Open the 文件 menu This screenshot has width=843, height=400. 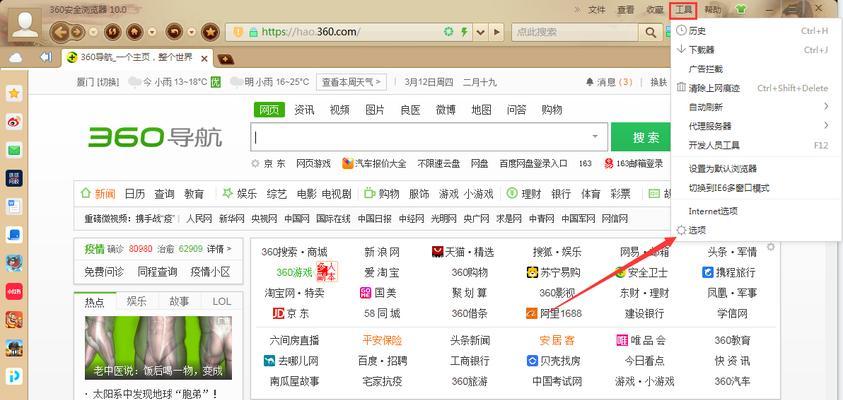coord(597,10)
